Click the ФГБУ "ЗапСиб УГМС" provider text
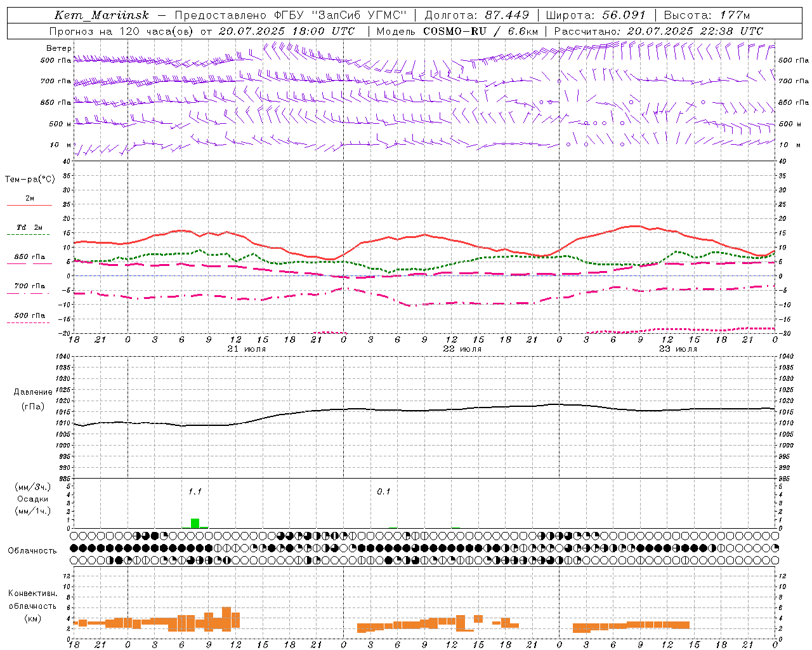 pyautogui.click(x=341, y=15)
